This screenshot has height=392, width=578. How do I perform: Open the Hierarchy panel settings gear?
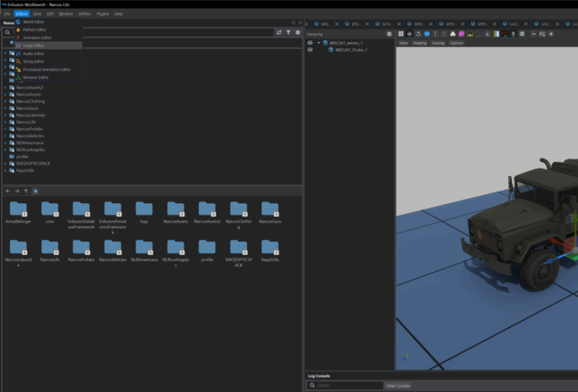point(389,34)
